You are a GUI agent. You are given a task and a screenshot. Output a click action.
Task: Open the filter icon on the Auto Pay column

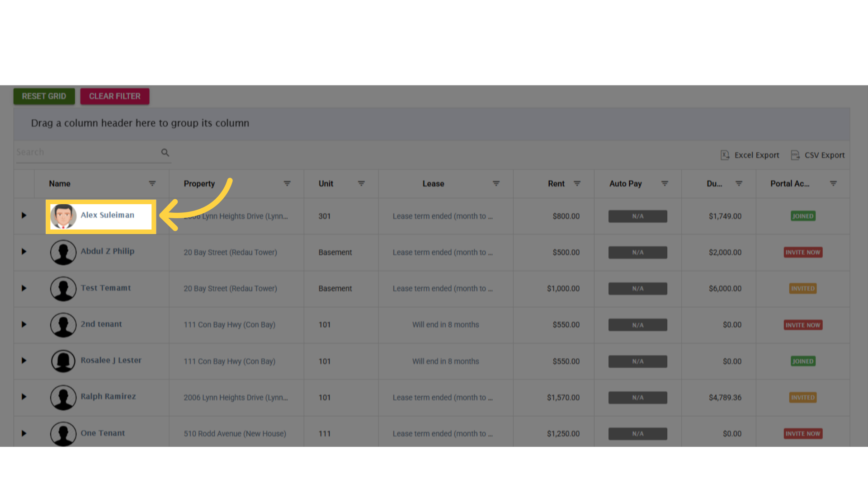(665, 183)
